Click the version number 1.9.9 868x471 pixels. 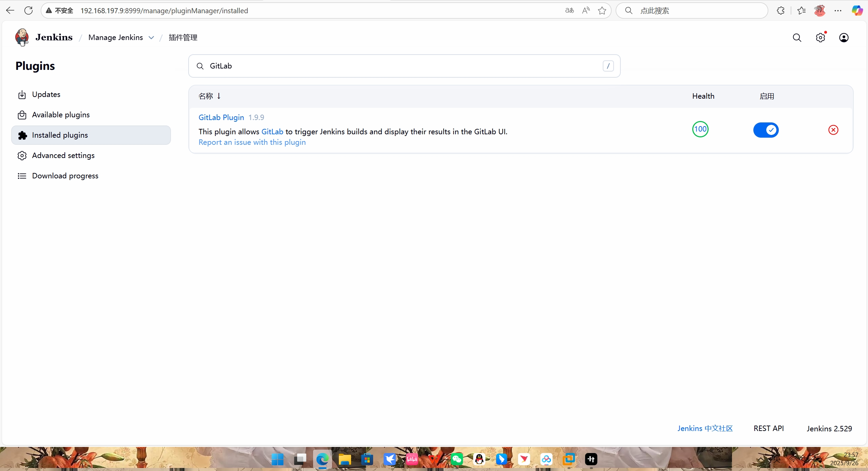256,118
